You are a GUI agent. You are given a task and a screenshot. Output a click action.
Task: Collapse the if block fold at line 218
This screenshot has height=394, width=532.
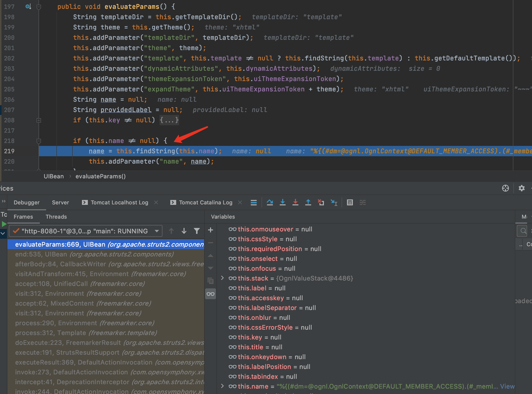(39, 141)
